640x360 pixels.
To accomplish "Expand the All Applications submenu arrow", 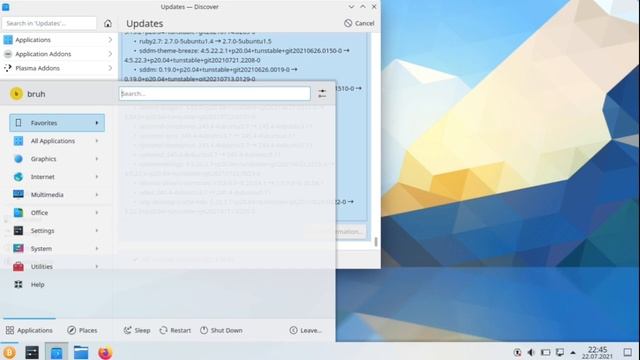I will coord(97,141).
